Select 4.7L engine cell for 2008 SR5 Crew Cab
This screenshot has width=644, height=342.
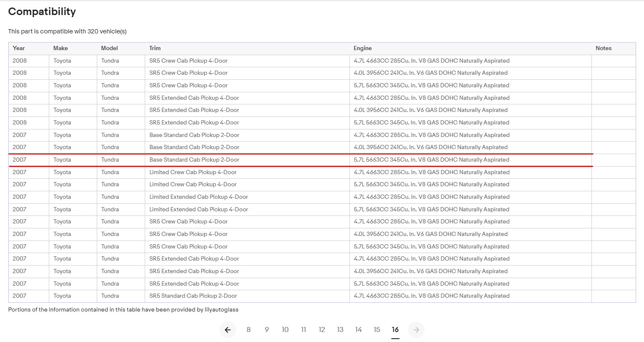coord(470,61)
